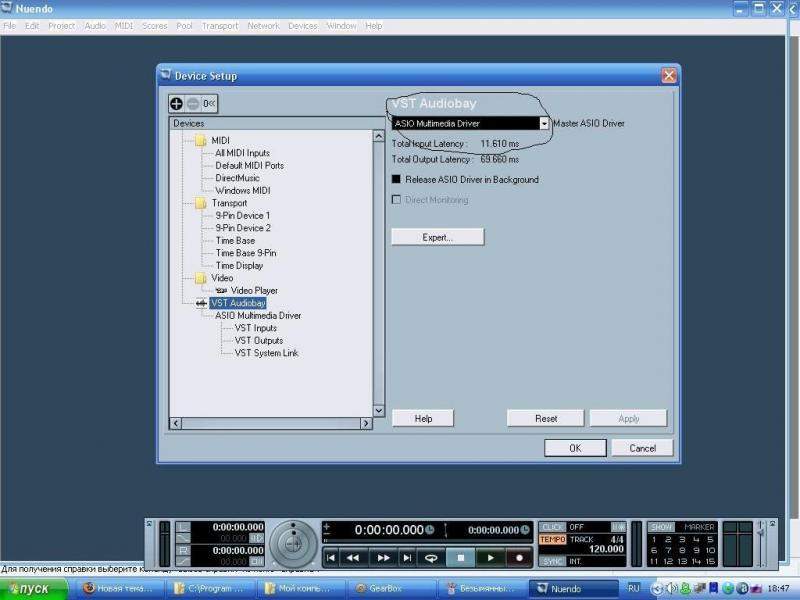Screen dimensions: 800x600
Task: Select the Transport folder in Devices tree
Action: coord(228,203)
